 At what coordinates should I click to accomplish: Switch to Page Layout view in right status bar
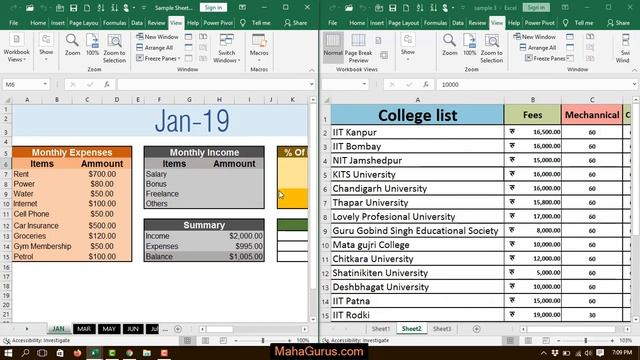528,340
